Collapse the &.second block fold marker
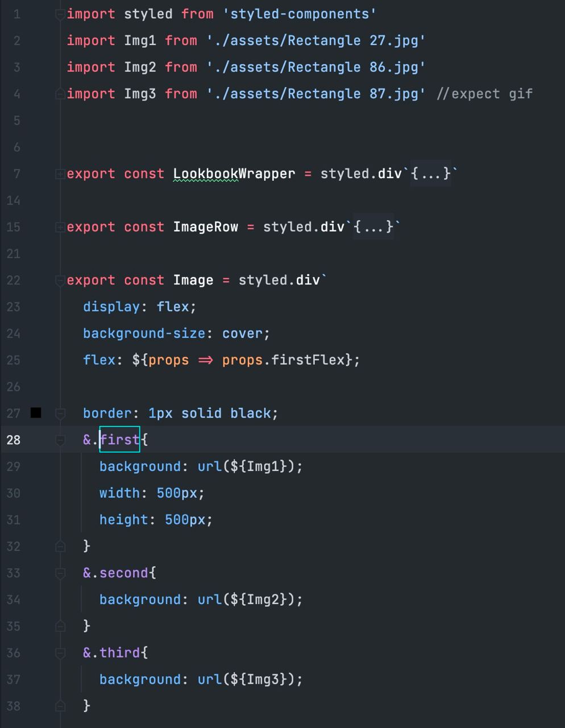The width and height of the screenshot is (565, 728). (60, 573)
